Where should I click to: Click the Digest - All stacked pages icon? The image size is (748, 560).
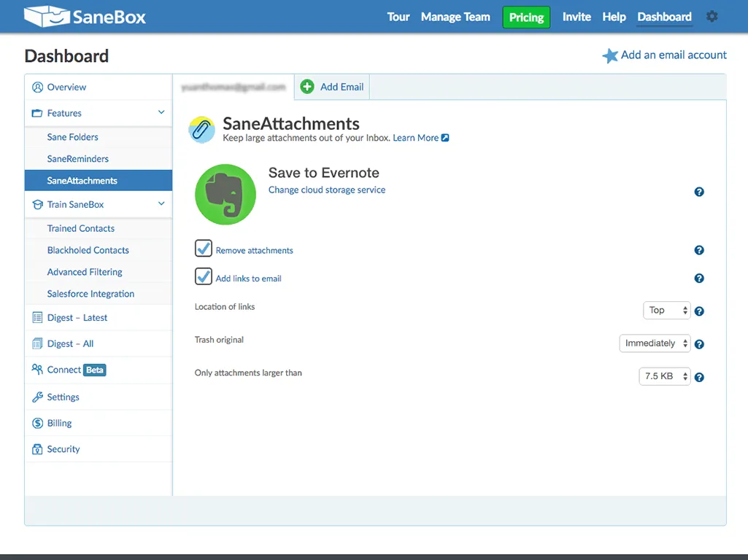(x=37, y=343)
